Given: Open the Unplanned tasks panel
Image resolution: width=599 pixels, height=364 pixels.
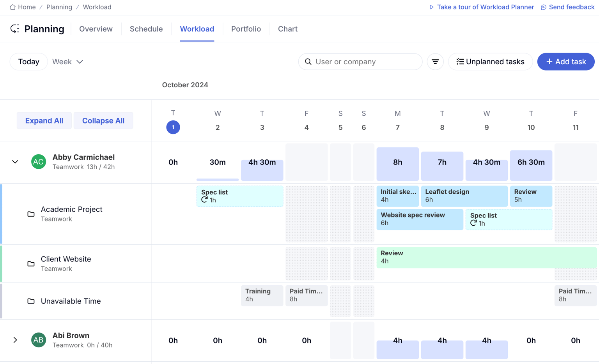Looking at the screenshot, I should tap(490, 62).
